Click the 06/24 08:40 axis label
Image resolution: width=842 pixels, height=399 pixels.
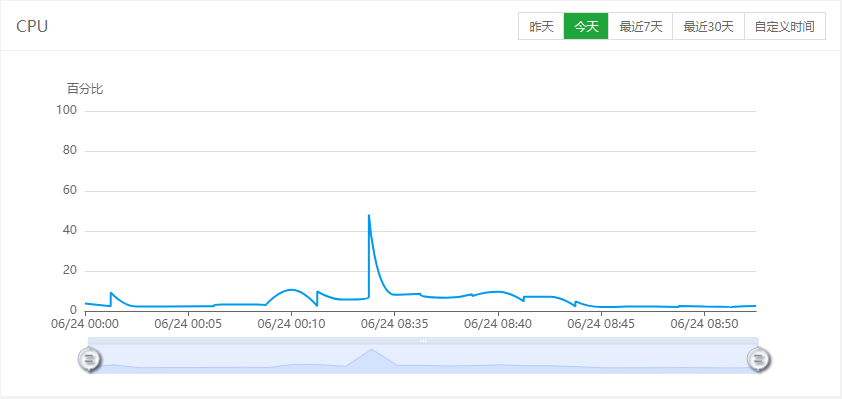[x=498, y=324]
